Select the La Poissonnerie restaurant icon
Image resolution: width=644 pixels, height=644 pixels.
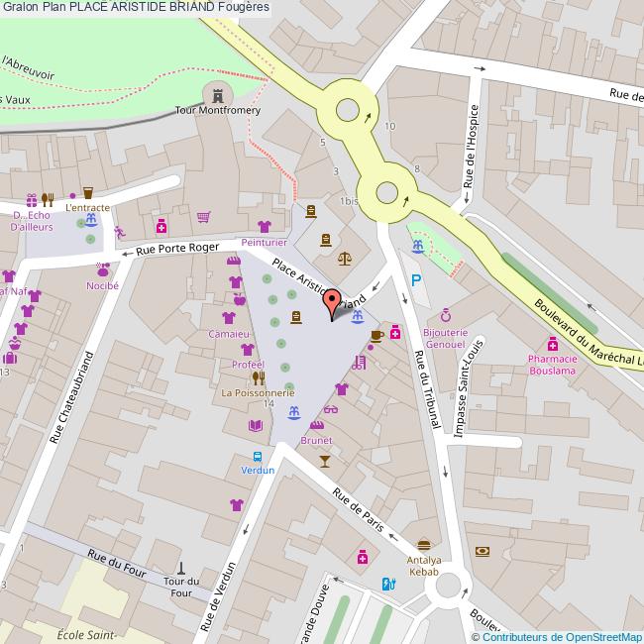tap(258, 377)
